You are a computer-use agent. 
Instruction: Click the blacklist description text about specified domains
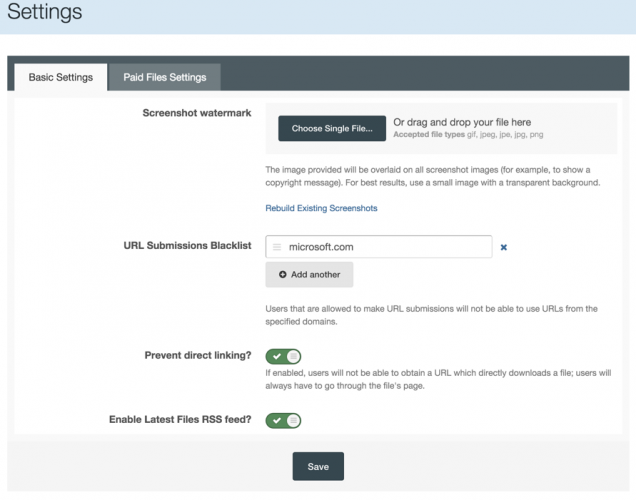click(x=432, y=315)
